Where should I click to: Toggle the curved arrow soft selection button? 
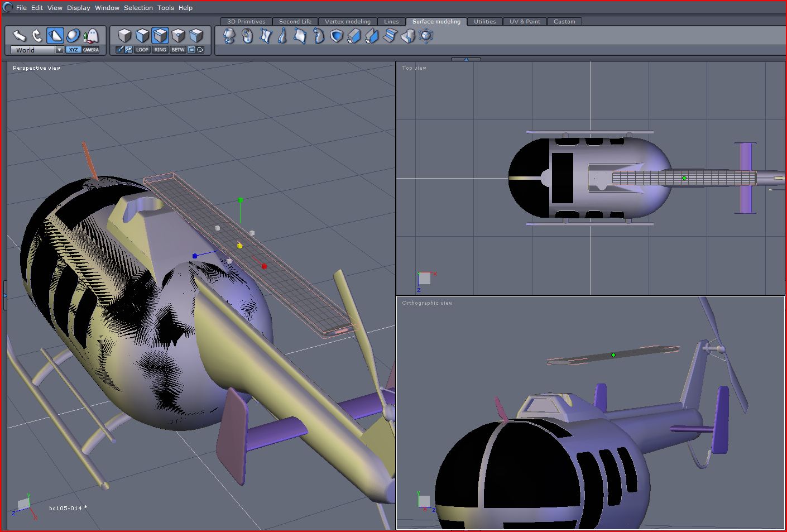point(128,50)
